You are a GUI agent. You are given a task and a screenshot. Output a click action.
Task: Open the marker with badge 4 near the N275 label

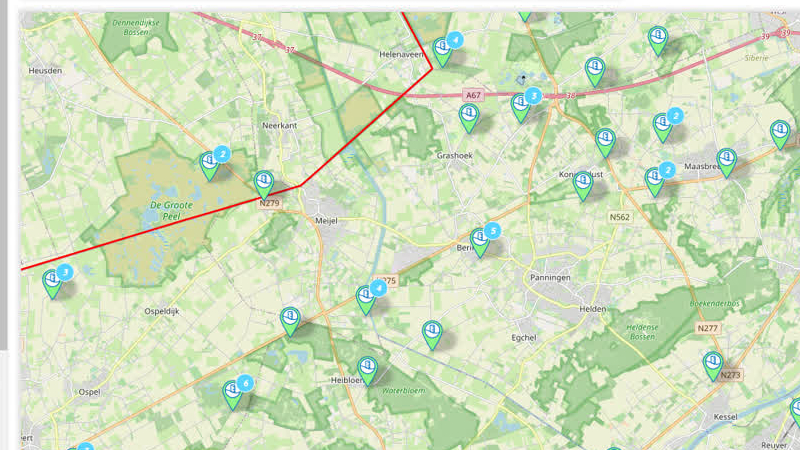click(x=366, y=299)
